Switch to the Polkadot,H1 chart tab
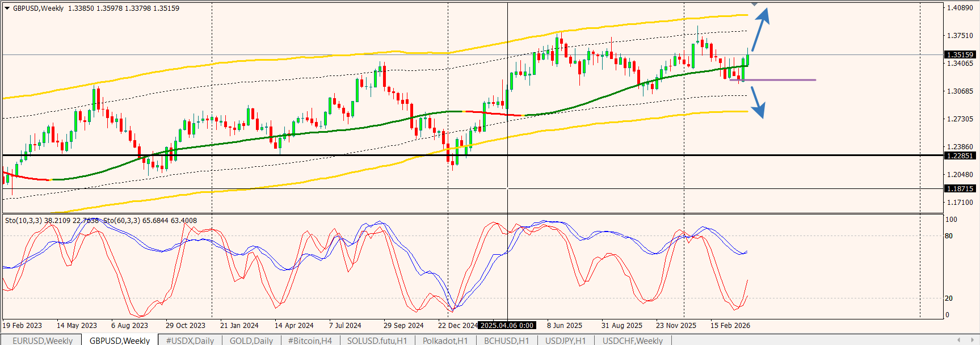Viewport: 980px width, 345px height. pos(445,340)
